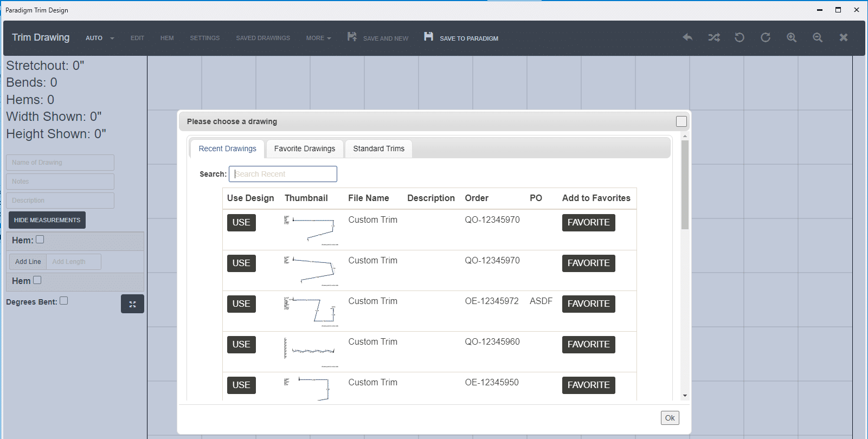Switch to Favorite Drawings tab

tap(305, 149)
